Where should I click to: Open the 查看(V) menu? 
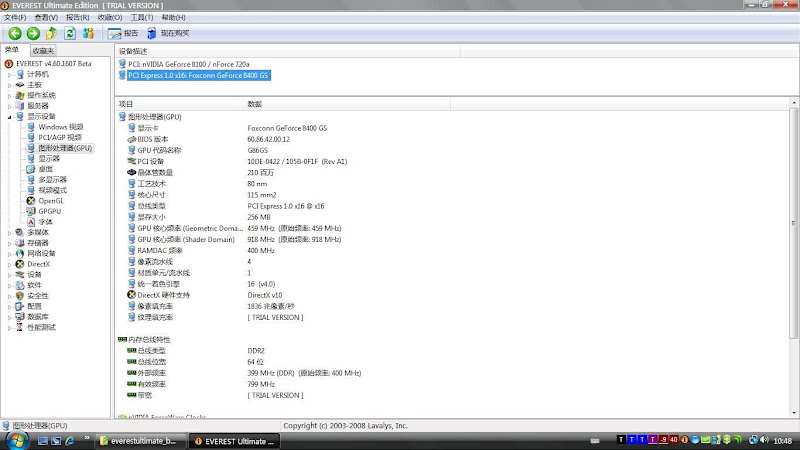[x=46, y=17]
